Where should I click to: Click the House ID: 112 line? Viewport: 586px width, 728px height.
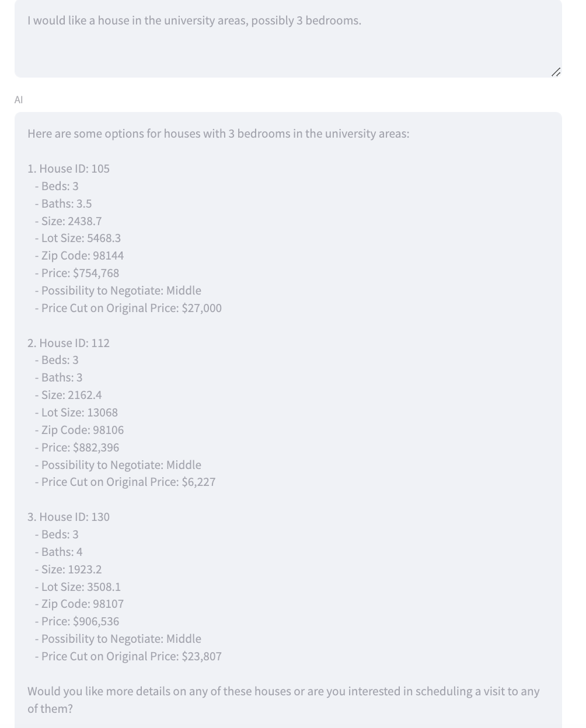tap(68, 343)
